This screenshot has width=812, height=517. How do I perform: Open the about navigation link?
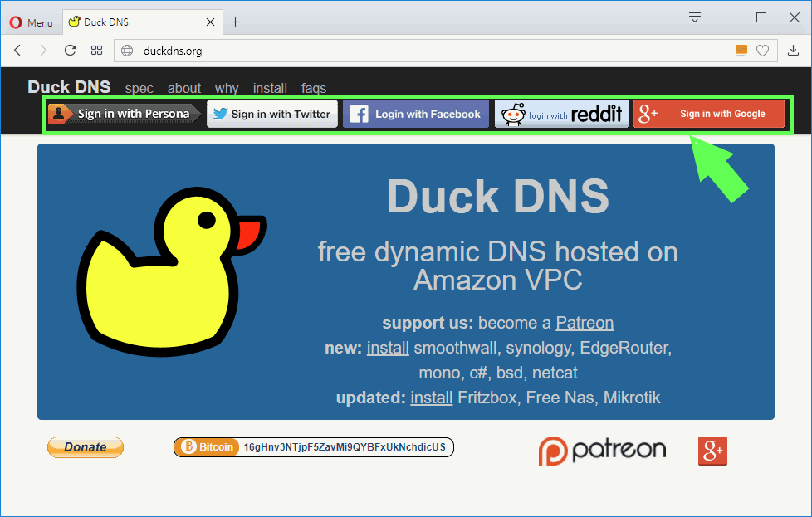[x=183, y=89]
